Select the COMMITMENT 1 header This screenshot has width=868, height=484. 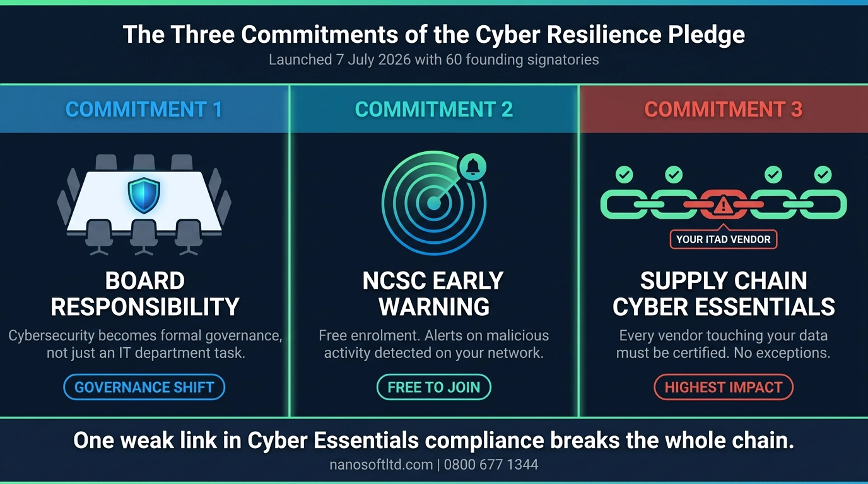coord(144,110)
